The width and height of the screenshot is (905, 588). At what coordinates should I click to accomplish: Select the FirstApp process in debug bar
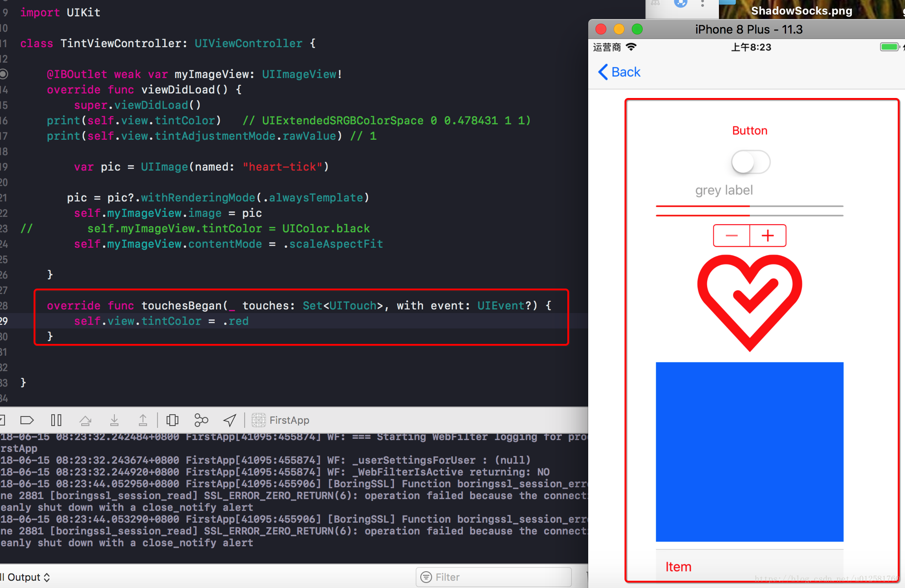tap(280, 420)
